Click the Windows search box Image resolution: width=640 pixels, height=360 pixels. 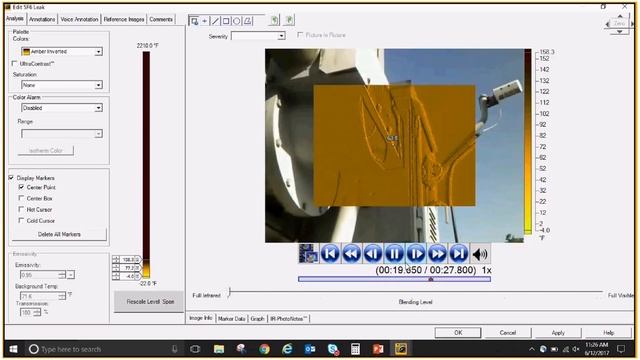pyautogui.click(x=102, y=349)
